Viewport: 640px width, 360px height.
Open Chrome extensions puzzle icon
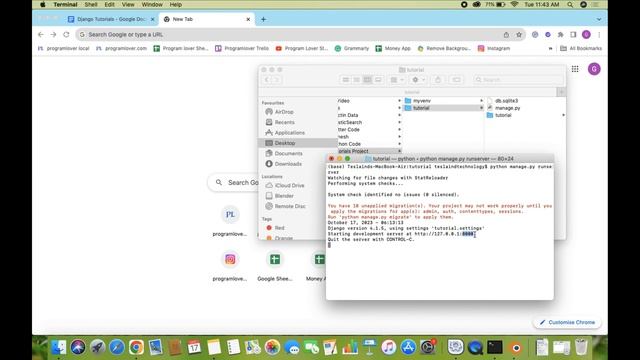pyautogui.click(x=560, y=35)
